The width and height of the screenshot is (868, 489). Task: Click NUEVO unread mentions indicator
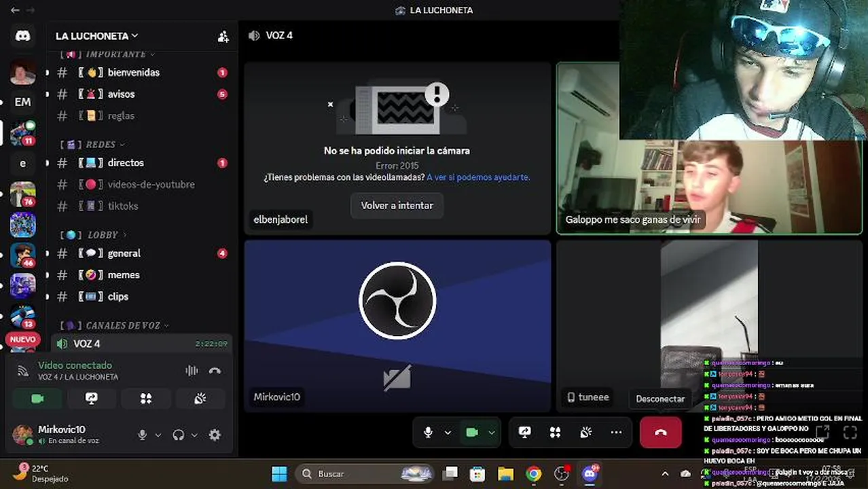click(22, 339)
